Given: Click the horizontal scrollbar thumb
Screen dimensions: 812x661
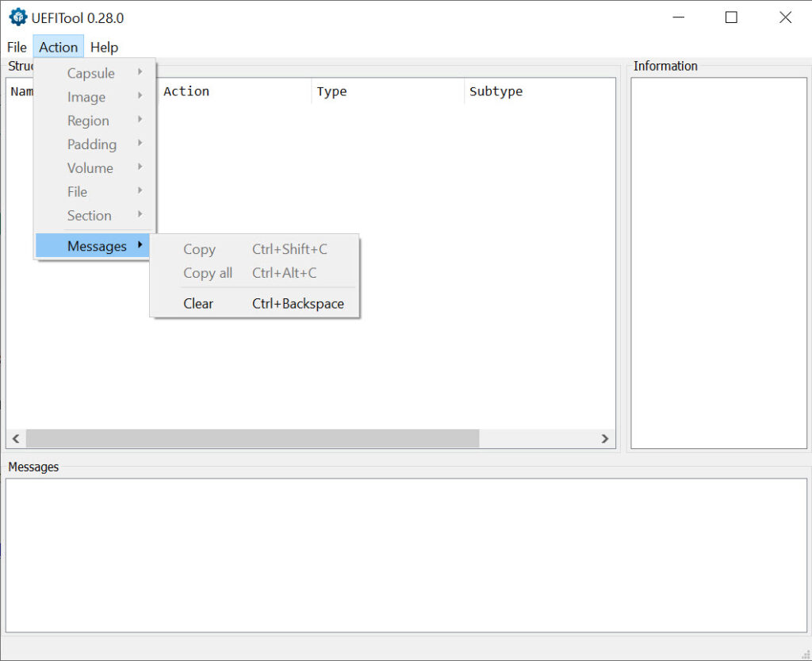Looking at the screenshot, I should [252, 439].
